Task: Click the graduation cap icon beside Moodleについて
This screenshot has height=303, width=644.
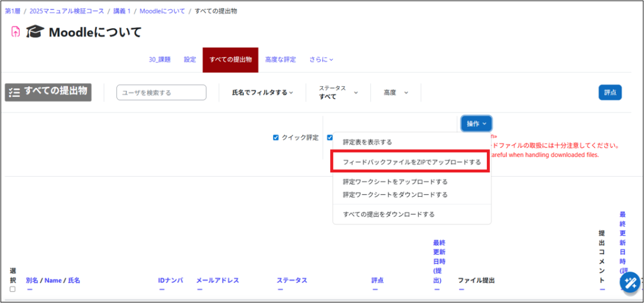Action: point(35,31)
